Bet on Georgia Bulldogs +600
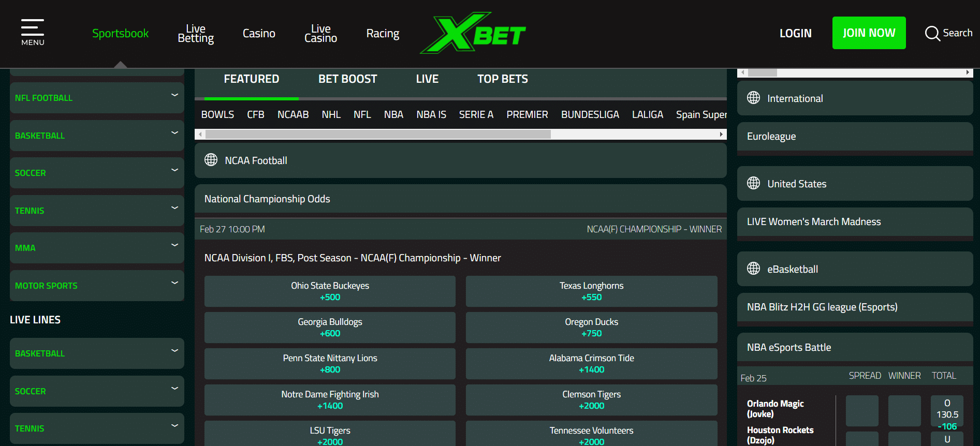 (x=330, y=327)
